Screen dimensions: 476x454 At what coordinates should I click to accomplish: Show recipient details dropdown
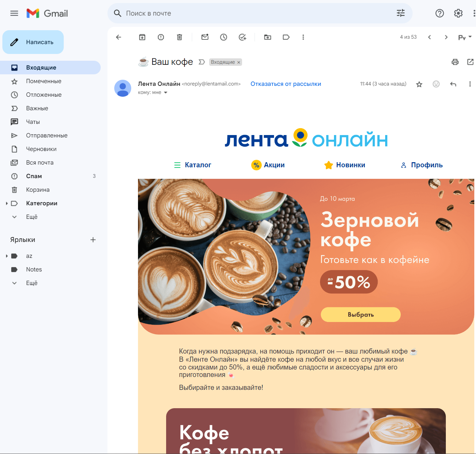pos(166,92)
